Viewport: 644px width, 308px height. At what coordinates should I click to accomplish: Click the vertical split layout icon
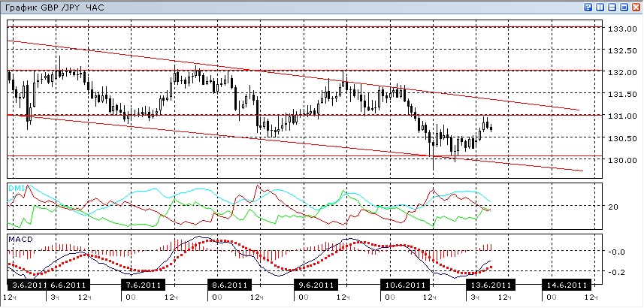[x=600, y=7]
